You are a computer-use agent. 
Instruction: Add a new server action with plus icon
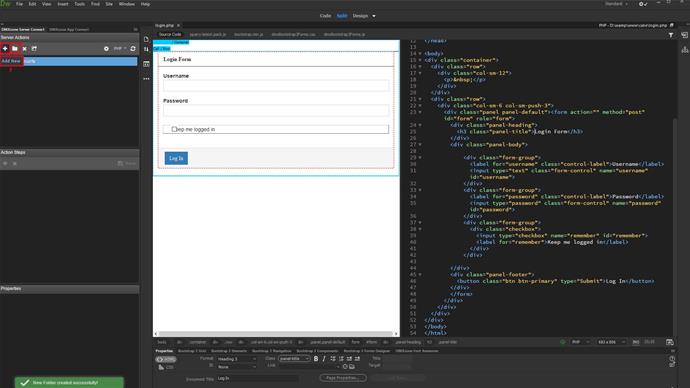coord(5,48)
